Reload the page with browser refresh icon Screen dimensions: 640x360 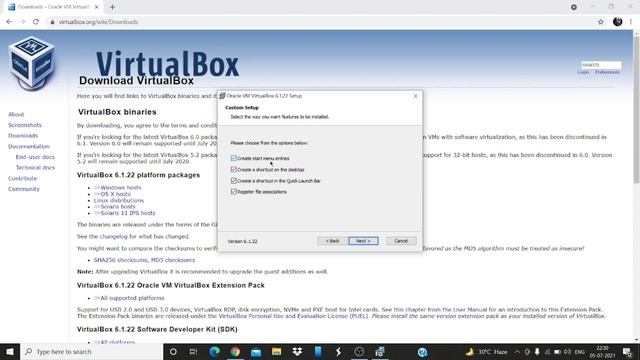[36, 22]
